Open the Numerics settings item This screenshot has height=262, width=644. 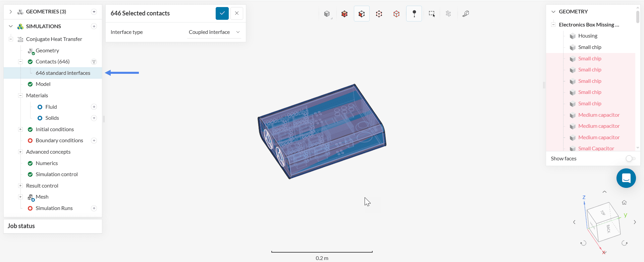(x=47, y=163)
